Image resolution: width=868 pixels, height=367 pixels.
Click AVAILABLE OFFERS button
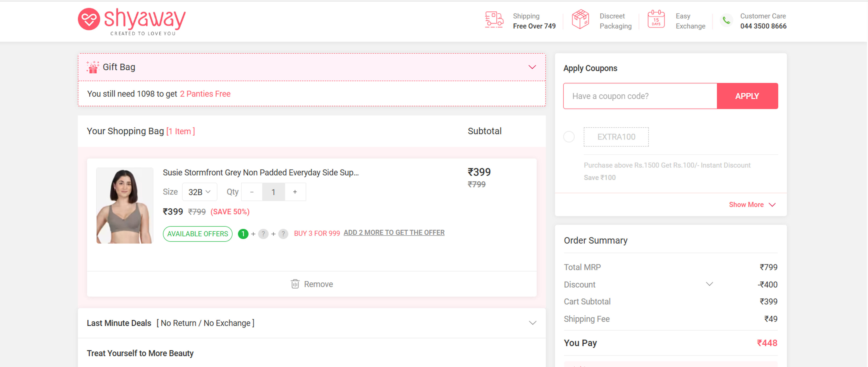click(198, 234)
